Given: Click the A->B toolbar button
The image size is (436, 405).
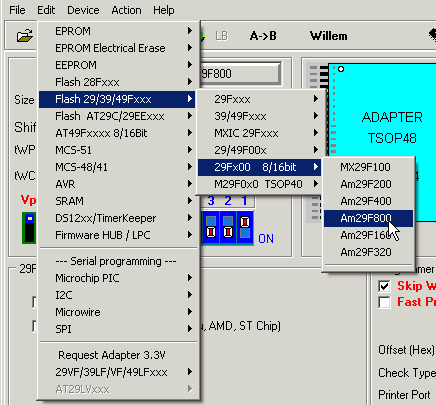Looking at the screenshot, I should (263, 36).
